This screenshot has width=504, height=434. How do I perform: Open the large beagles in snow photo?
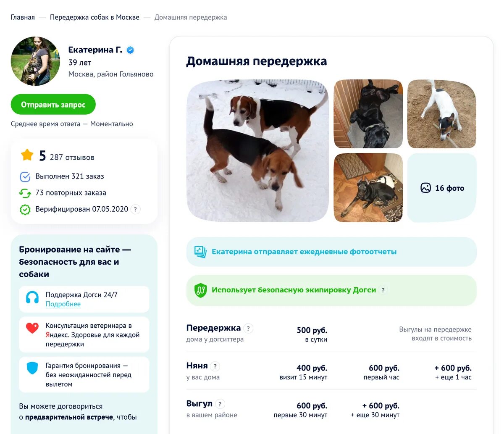[257, 151]
